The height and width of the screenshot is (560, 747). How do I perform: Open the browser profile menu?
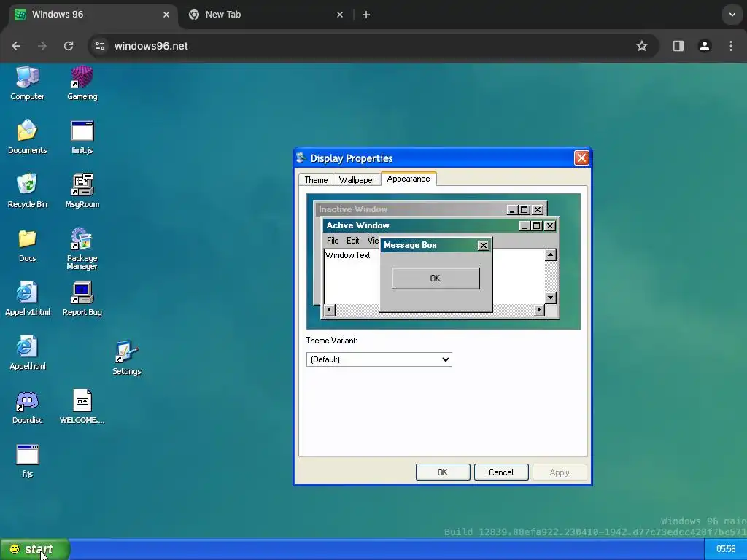click(x=705, y=46)
